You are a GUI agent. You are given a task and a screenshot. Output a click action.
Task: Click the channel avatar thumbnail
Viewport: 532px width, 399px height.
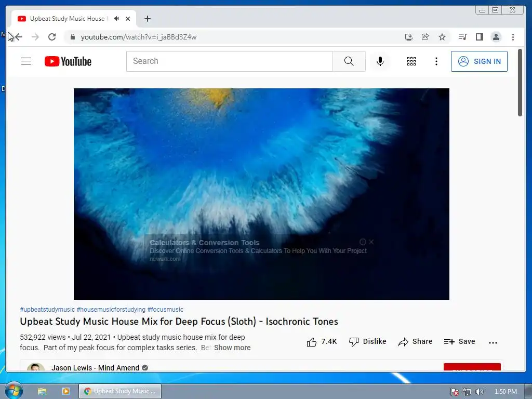tap(36, 367)
